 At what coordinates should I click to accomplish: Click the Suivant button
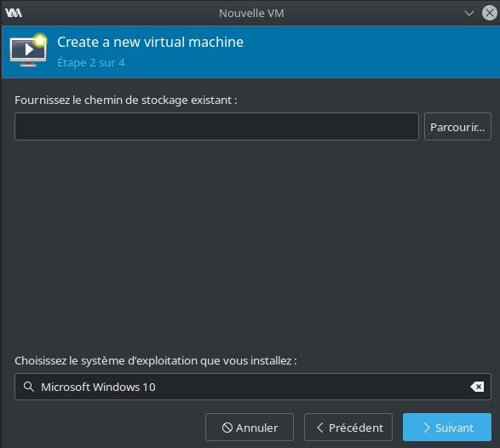click(446, 427)
